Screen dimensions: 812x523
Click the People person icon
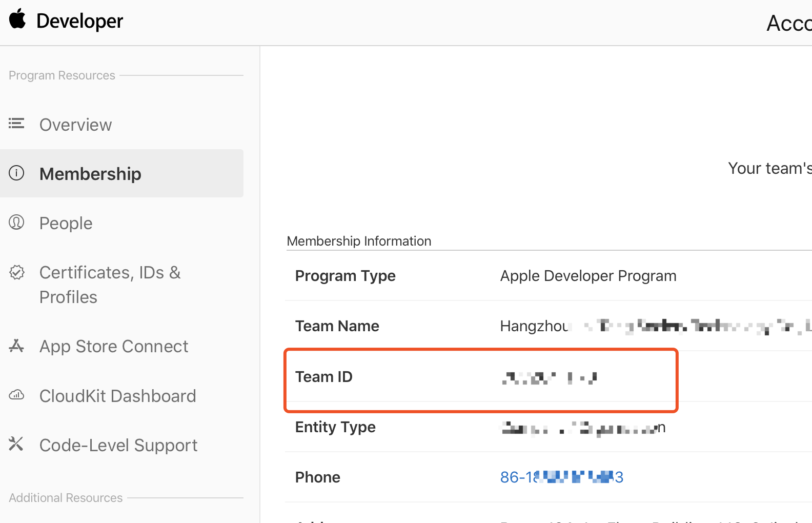(16, 222)
